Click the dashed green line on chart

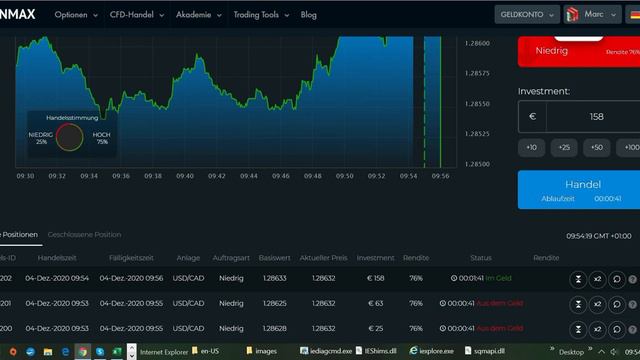pos(424,102)
